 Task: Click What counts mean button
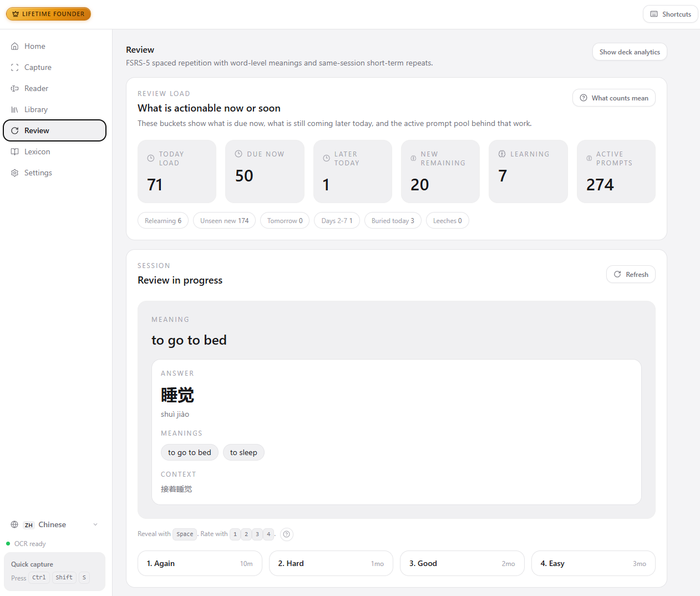[614, 98]
